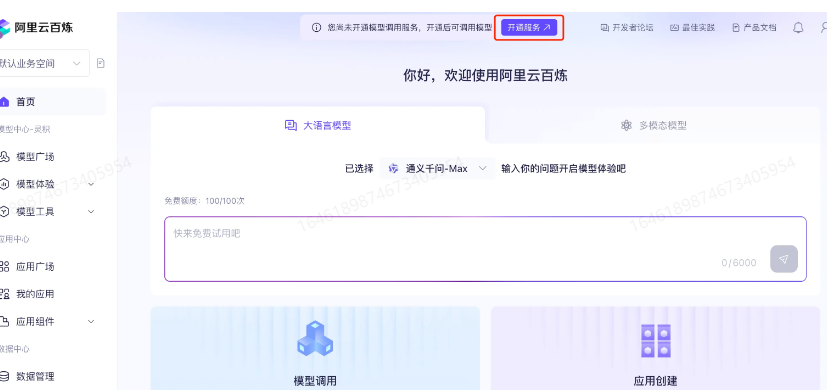The width and height of the screenshot is (827, 390).
Task: Click the home icon next to 首页
Action: pos(5,102)
